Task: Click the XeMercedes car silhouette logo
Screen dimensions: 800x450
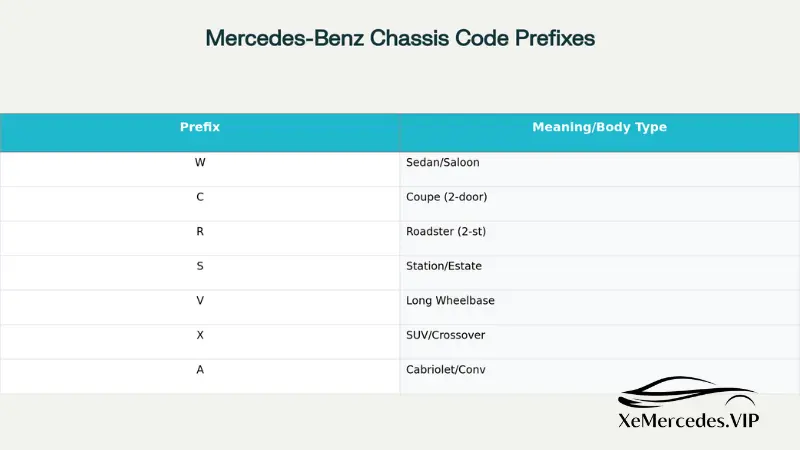Action: click(x=688, y=393)
